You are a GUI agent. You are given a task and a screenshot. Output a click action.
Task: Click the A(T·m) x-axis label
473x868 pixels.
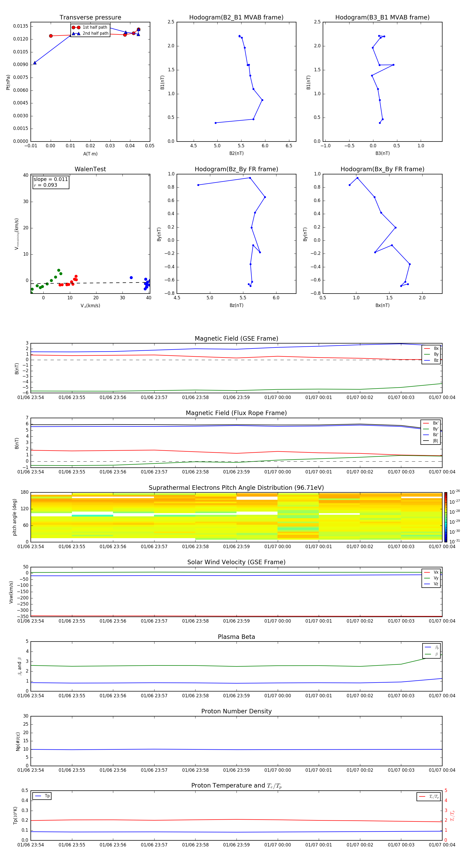[90, 154]
